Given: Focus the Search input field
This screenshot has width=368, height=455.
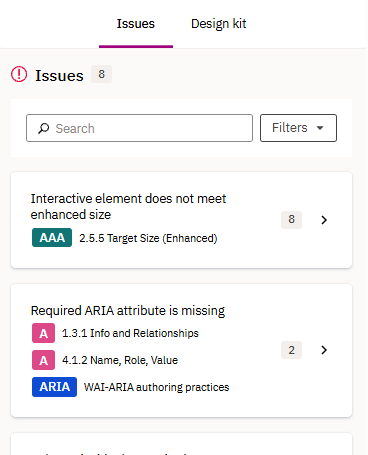Looking at the screenshot, I should (x=139, y=128).
